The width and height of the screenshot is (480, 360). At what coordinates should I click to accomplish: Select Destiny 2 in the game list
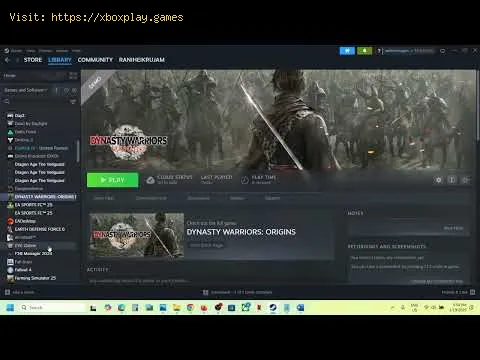click(24, 140)
